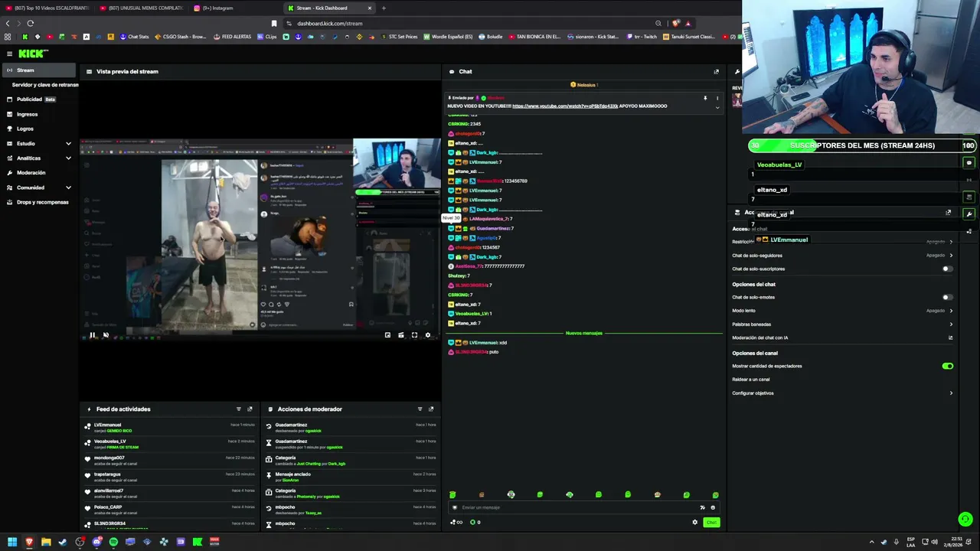Open Moderación in the sidebar
Viewport: 980px width, 551px height.
(38, 173)
